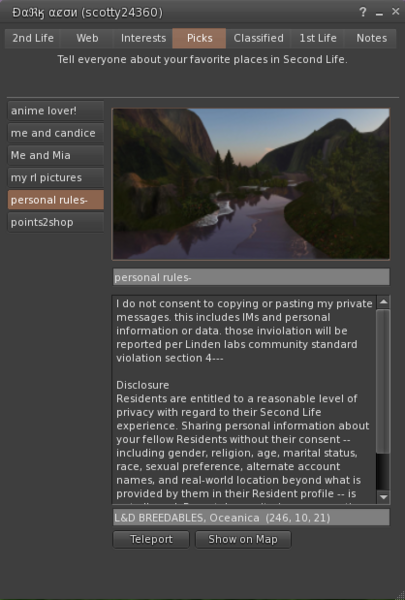Open the Web tab
The height and width of the screenshot is (600, 405).
tap(87, 38)
